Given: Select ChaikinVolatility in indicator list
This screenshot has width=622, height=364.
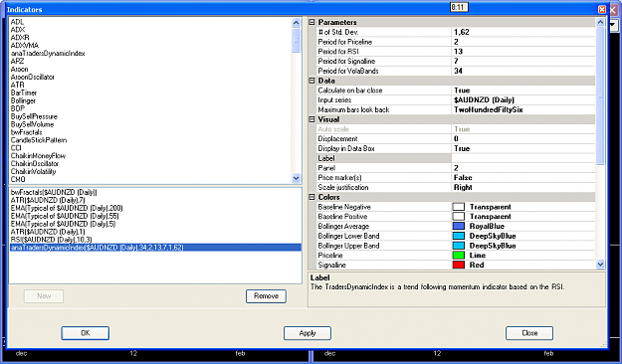Looking at the screenshot, I should coord(33,172).
